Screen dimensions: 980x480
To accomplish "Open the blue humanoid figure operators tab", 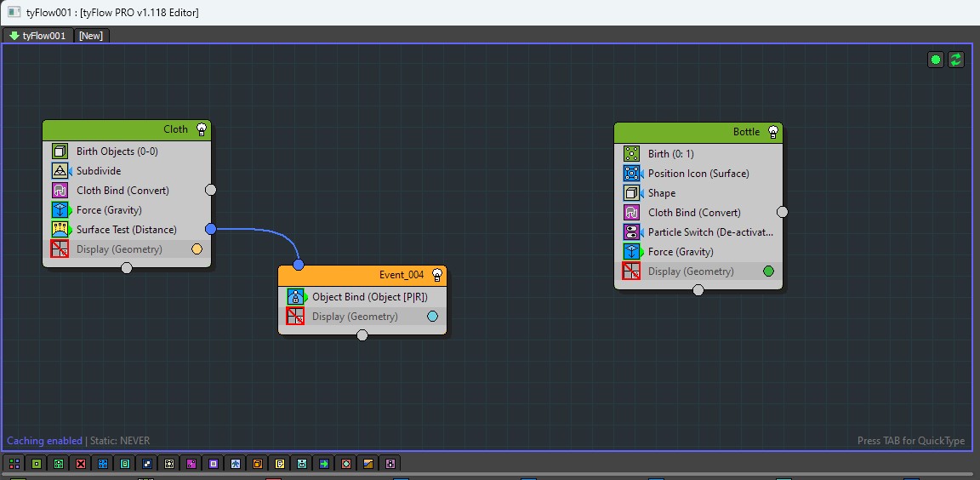I will click(x=235, y=464).
